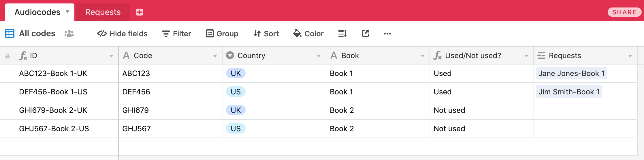Switch to the Audiocodes table tab
The height and width of the screenshot is (160, 644).
[x=40, y=12]
